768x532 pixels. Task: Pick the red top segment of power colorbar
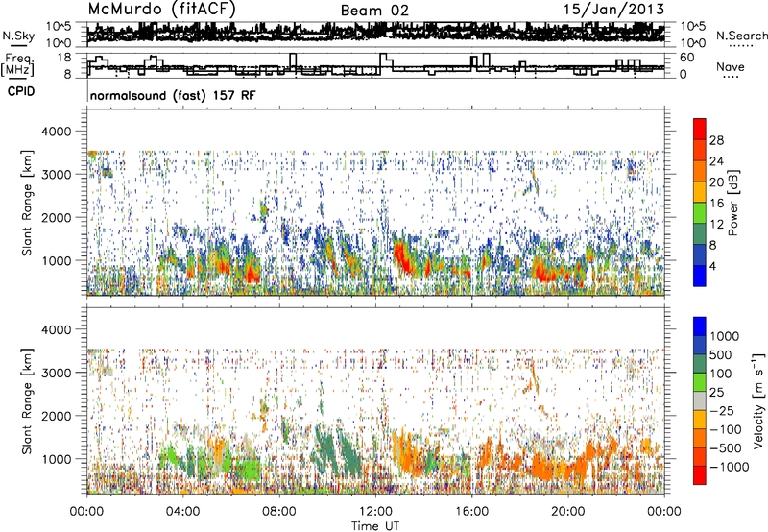point(700,129)
